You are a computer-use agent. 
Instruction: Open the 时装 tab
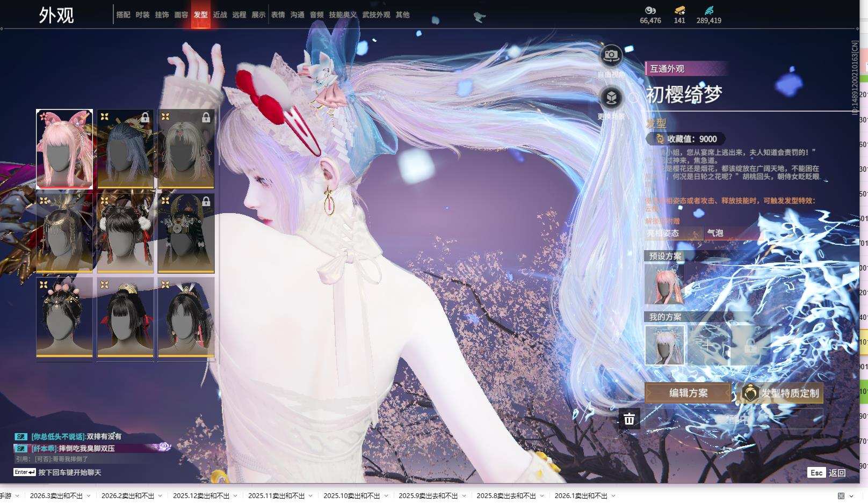[x=142, y=15]
